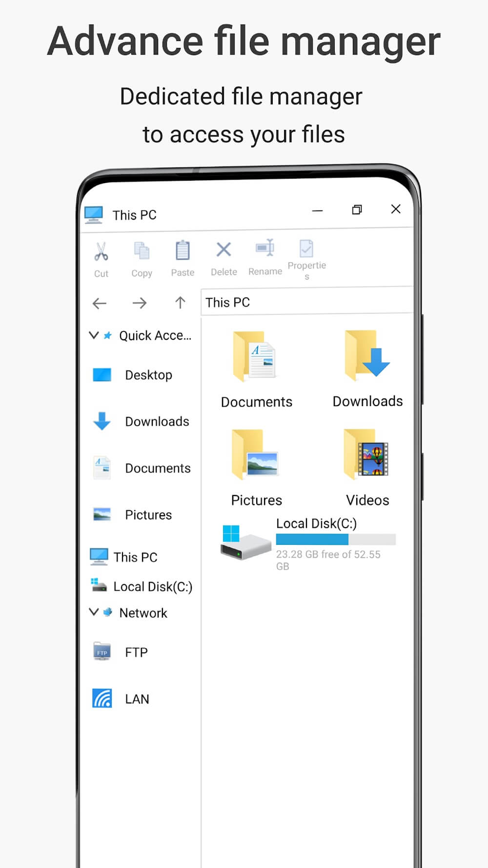Go up one folder level
The width and height of the screenshot is (488, 868).
(x=180, y=303)
